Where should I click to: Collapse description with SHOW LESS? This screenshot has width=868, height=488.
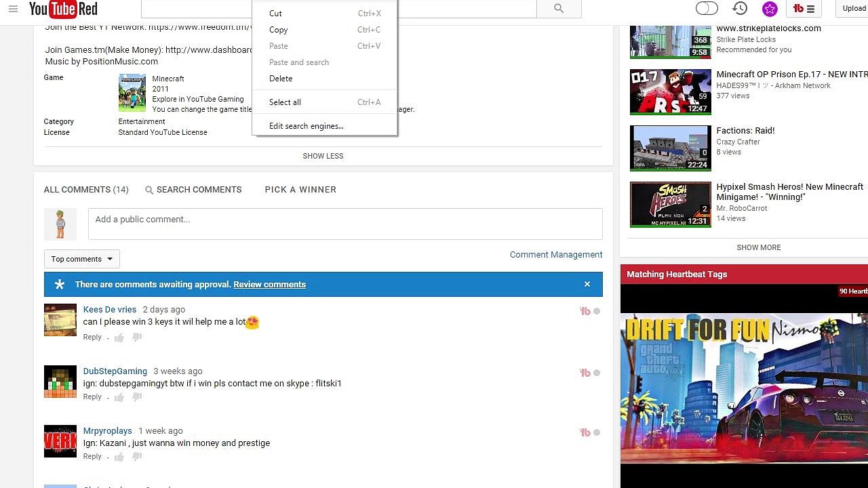[323, 156]
